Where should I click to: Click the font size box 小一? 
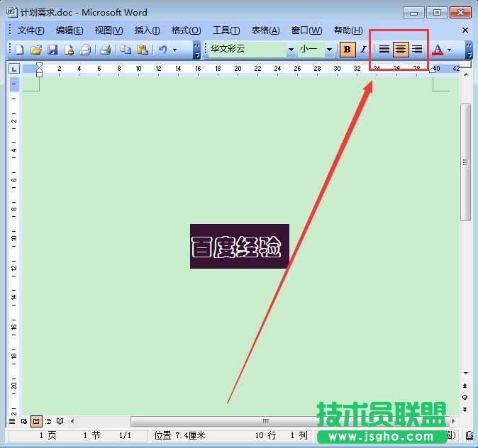[x=311, y=50]
